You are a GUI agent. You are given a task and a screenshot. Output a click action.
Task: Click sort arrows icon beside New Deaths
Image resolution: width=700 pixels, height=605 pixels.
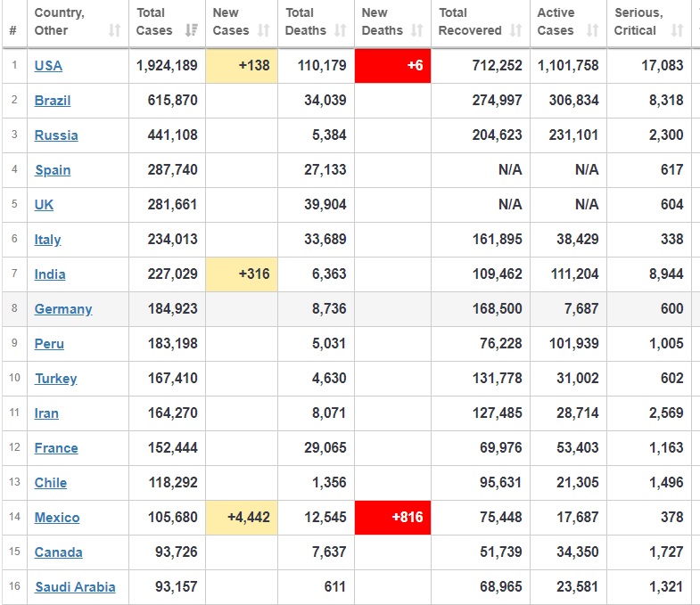click(417, 31)
